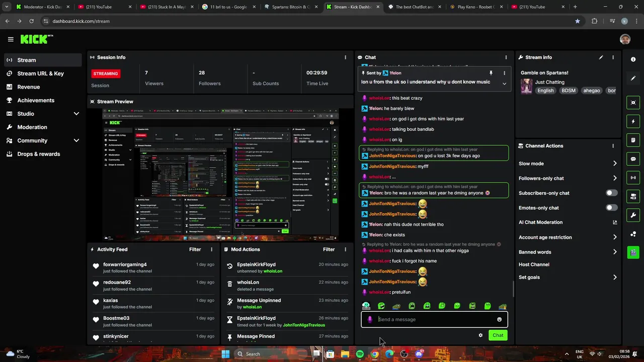Expand Banned words settings

point(615,252)
